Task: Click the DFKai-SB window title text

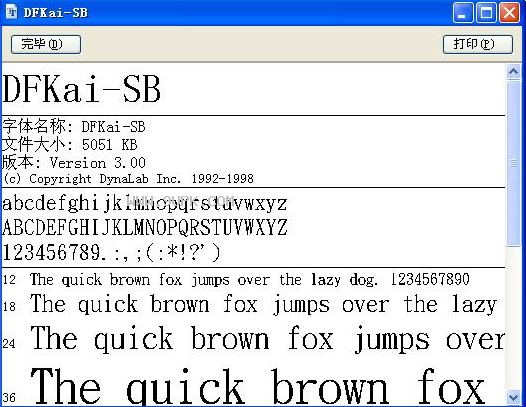Action: [x=56, y=13]
